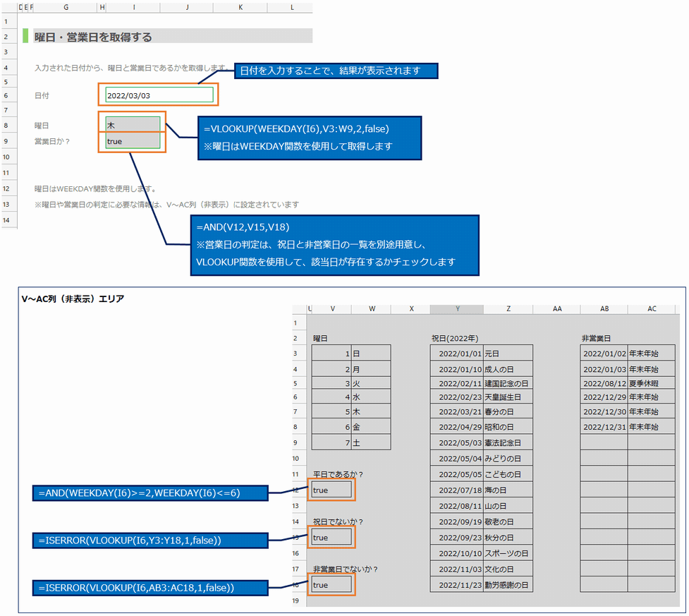Click the 2022/01/01 holiday date cell
The height and width of the screenshot is (616, 689).
(457, 353)
